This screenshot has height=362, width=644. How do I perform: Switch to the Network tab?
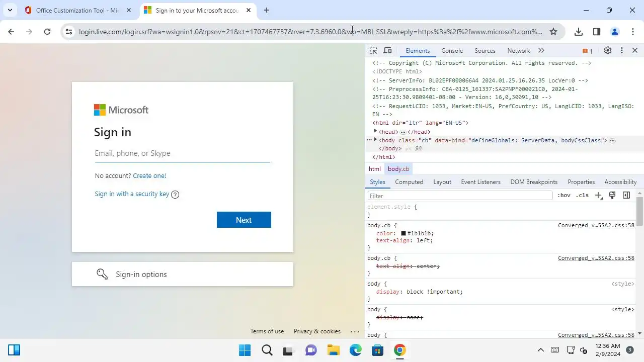tap(519, 51)
